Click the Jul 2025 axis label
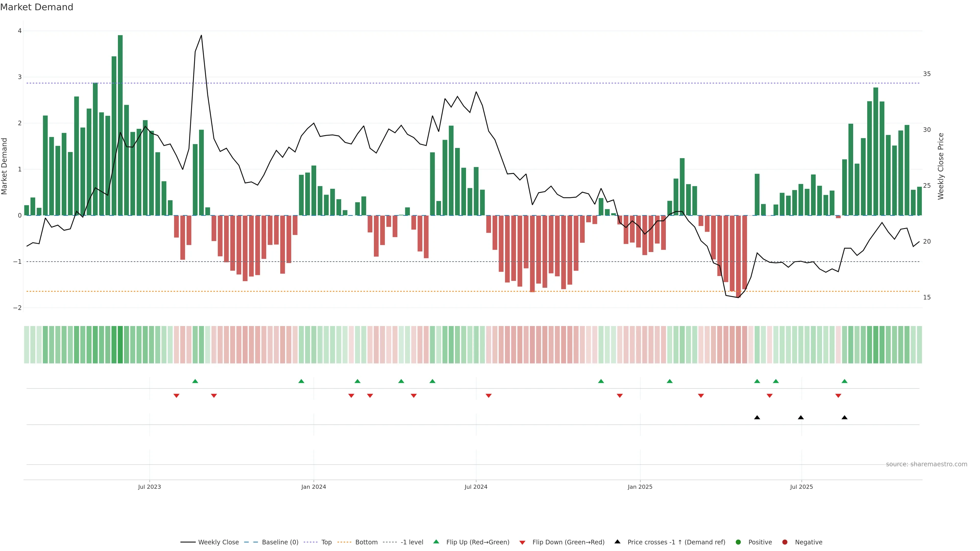 pyautogui.click(x=801, y=487)
